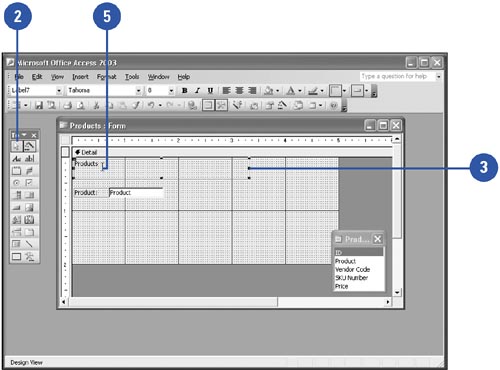Expand the Fill/Back Color dropdown arrow
The width and height of the screenshot is (500, 370).
(277, 91)
